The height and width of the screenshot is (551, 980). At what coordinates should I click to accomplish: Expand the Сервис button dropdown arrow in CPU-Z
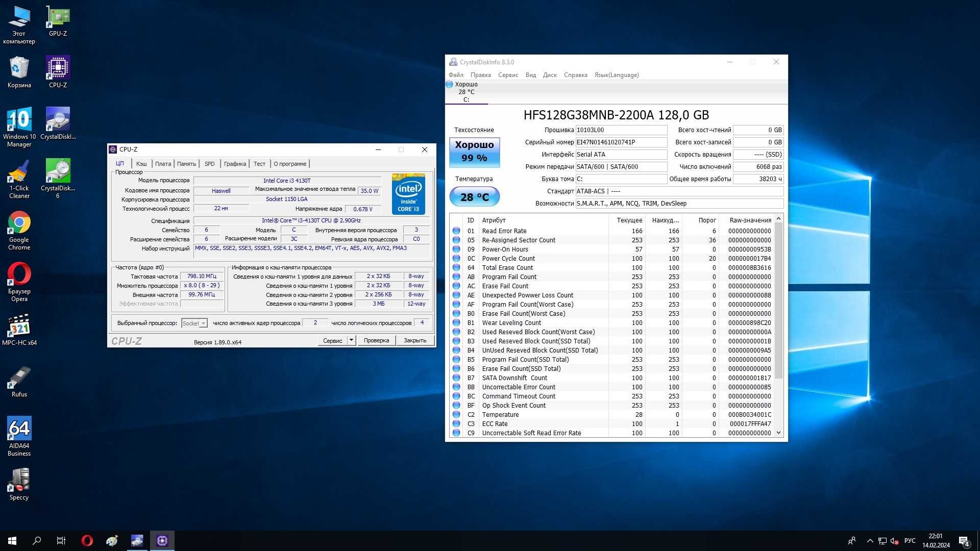click(x=351, y=340)
